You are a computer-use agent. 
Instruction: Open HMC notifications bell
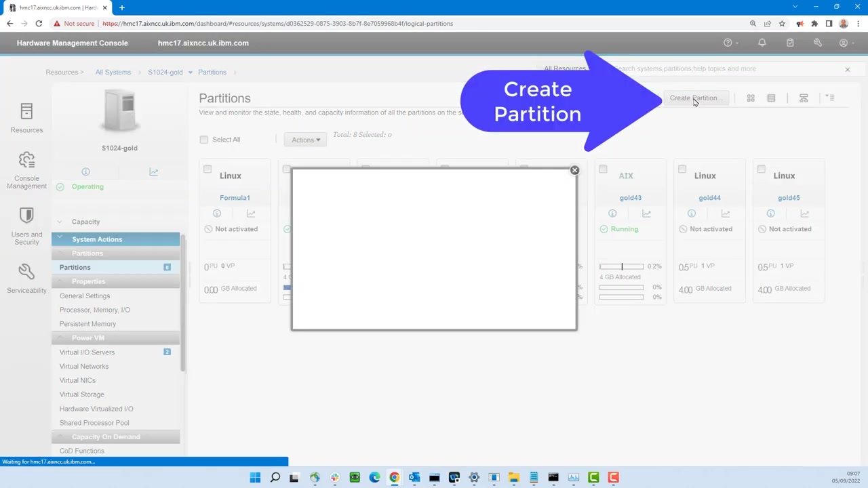[762, 43]
